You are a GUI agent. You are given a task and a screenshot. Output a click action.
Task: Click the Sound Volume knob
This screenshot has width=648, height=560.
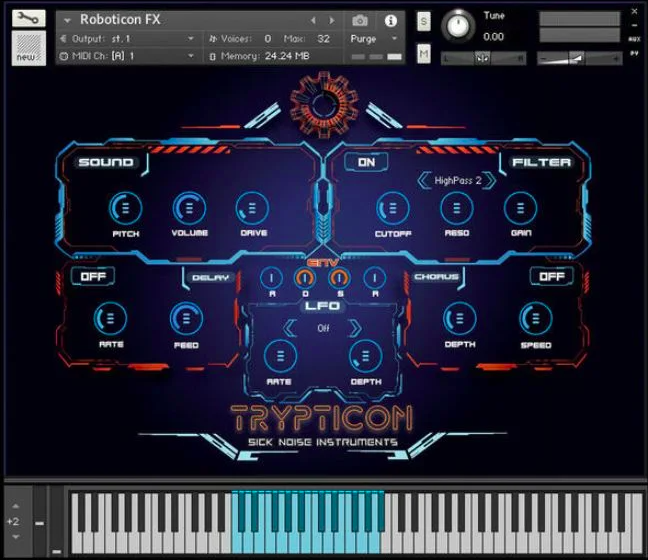click(x=189, y=208)
